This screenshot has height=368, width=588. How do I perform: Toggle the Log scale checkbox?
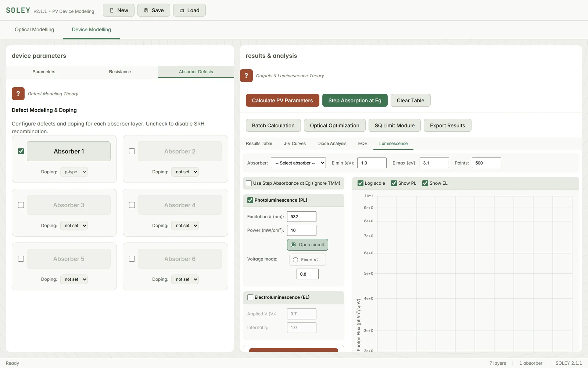[361, 183]
